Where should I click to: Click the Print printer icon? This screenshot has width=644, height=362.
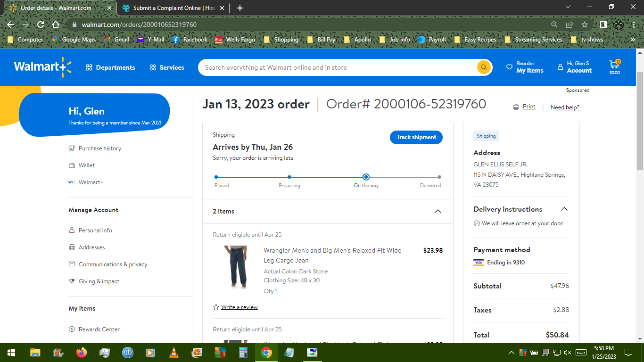click(516, 107)
